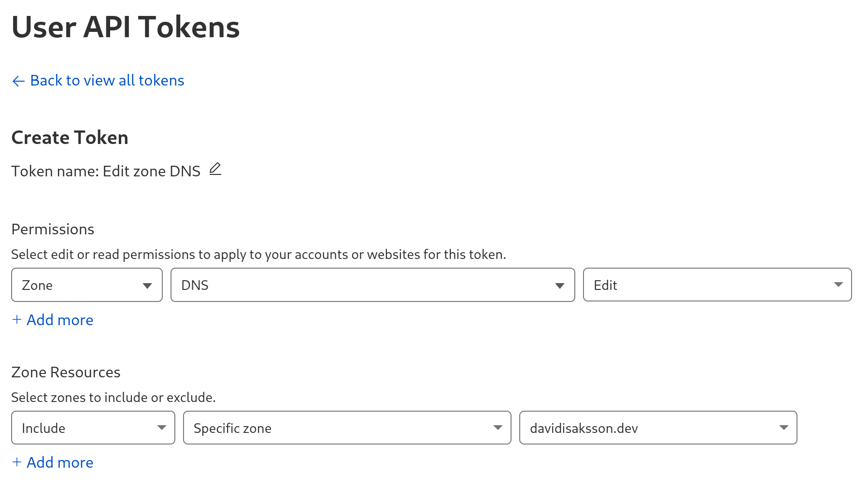
Task: Click the caret arrow beside davidisaksson.dev
Action: 784,428
